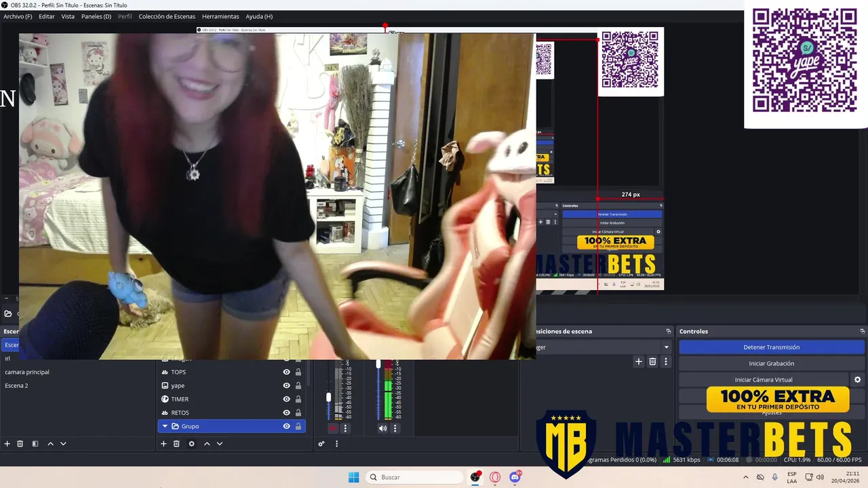
Task: Hide the Grupo group source
Action: (286, 426)
